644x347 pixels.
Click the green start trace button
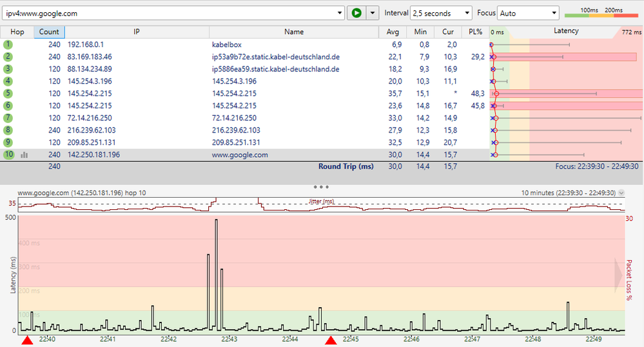pos(355,13)
